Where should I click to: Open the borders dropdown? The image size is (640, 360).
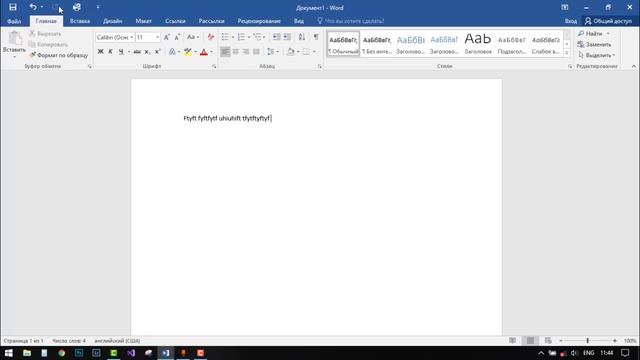[x=313, y=52]
